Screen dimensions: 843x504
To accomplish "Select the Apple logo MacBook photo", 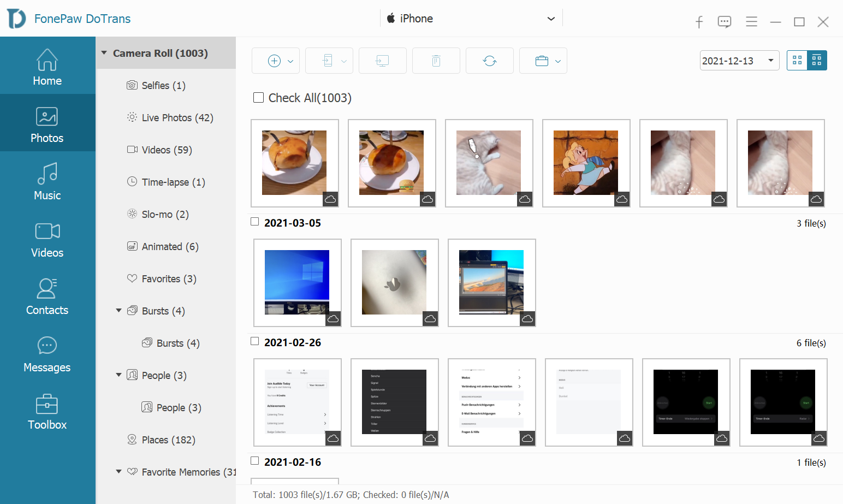I will 394,282.
